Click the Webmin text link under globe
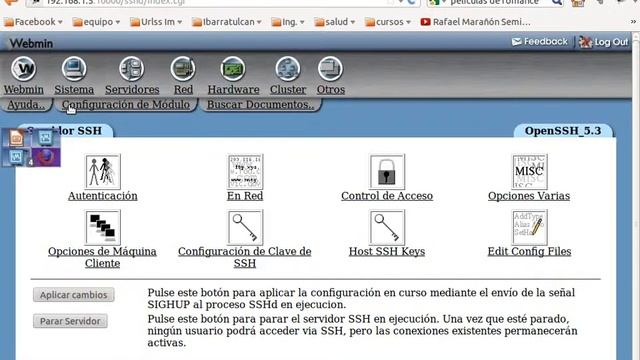The image size is (640, 360). pyautogui.click(x=24, y=89)
